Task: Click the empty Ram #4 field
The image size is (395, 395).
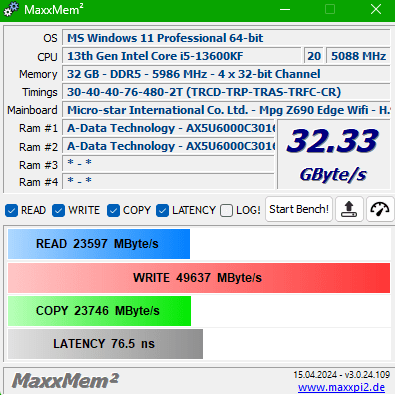Action: [x=169, y=182]
